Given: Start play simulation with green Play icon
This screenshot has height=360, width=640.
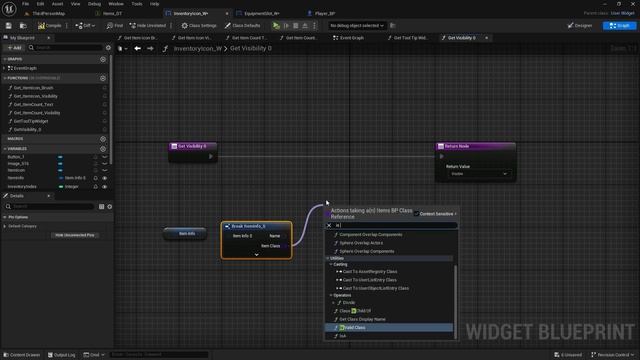Looking at the screenshot, I should (x=276, y=26).
